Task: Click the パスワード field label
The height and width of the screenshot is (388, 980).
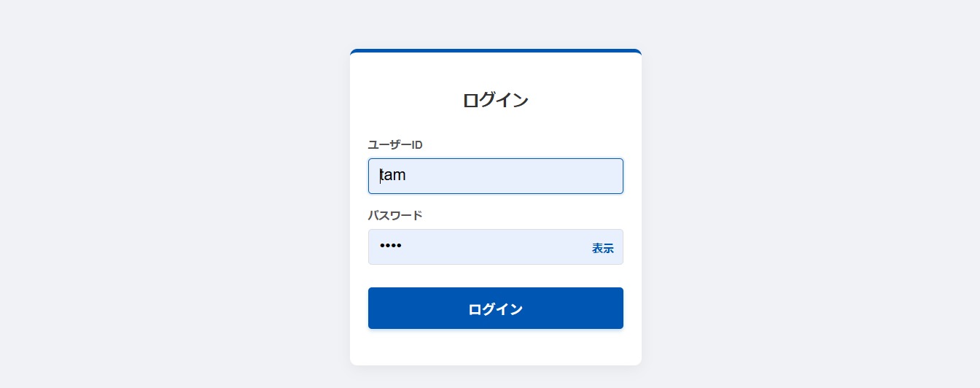Action: (394, 215)
